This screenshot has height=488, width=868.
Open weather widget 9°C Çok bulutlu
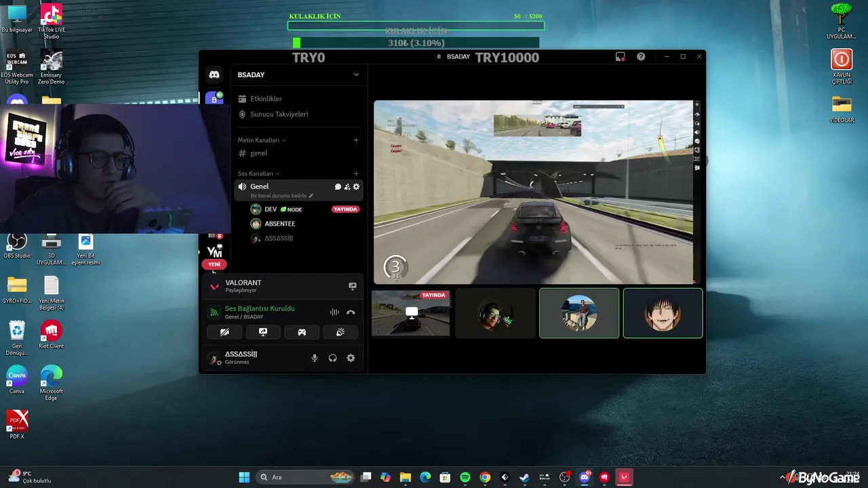point(30,477)
